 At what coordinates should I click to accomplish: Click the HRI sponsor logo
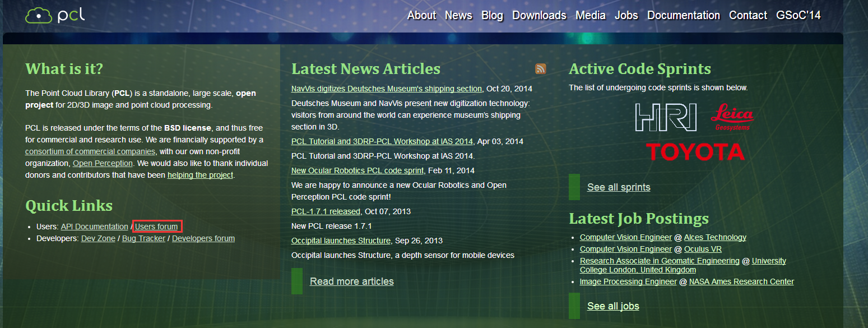[665, 117]
